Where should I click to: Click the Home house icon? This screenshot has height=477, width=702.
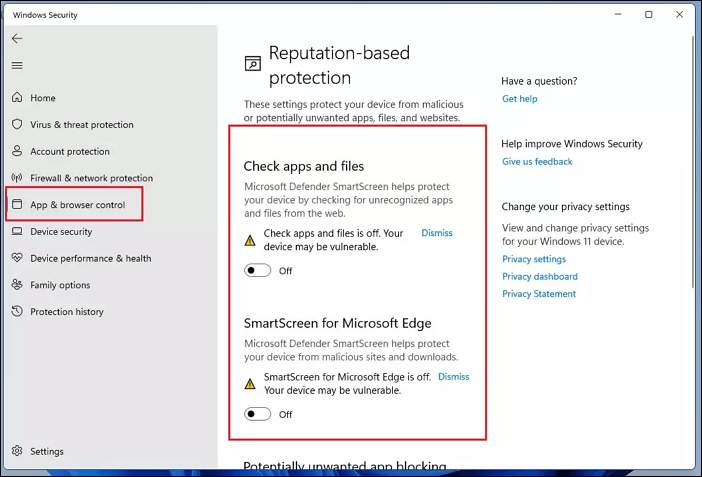(x=17, y=97)
